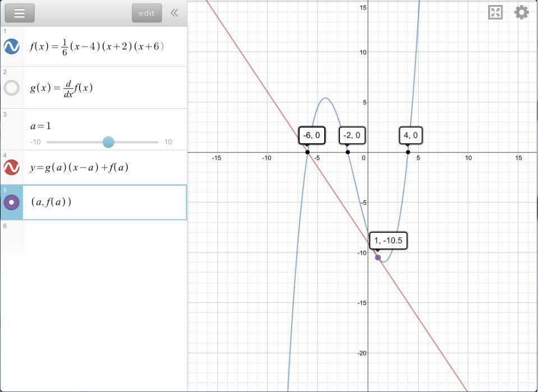Click the '4, 0' label
This screenshot has height=392, width=538.
pyautogui.click(x=411, y=135)
